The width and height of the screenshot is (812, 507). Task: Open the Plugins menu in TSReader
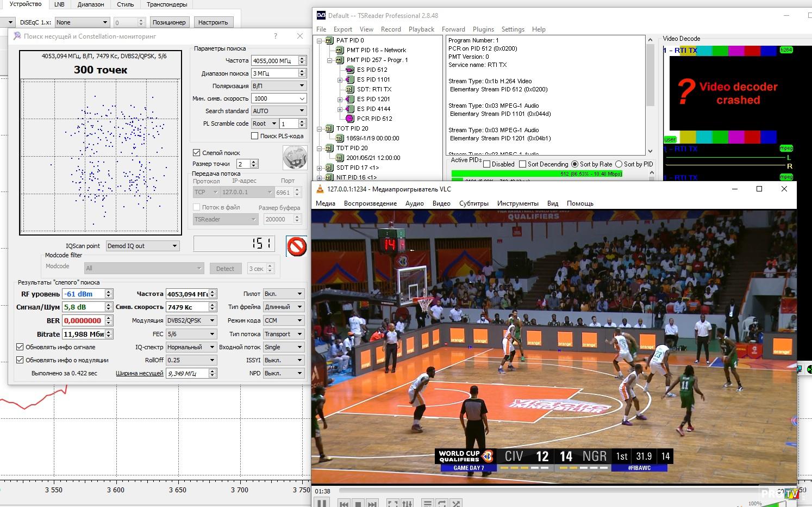pos(483,29)
